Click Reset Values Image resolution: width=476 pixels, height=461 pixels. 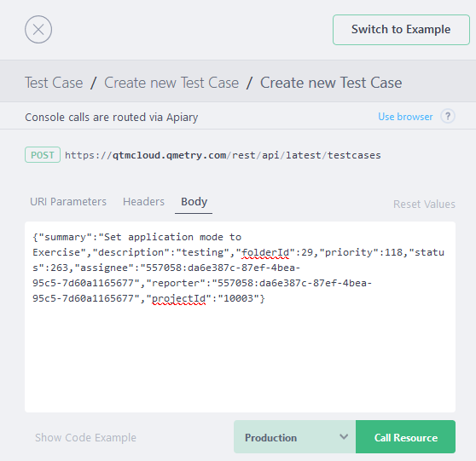424,205
